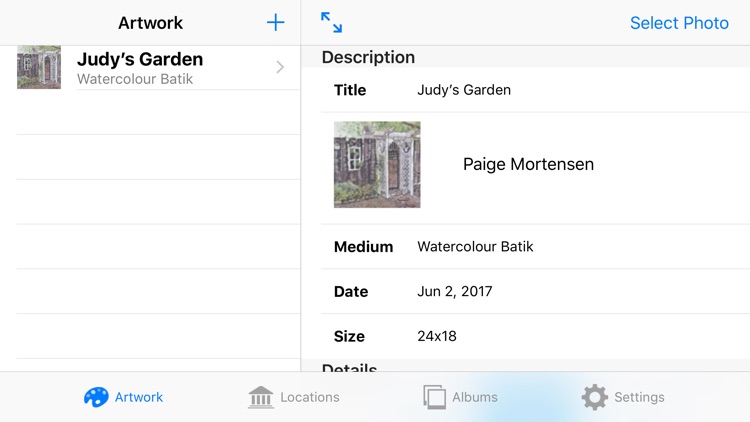Screen dimensions: 750x422
Task: Tap the Settings gear icon
Action: click(595, 397)
